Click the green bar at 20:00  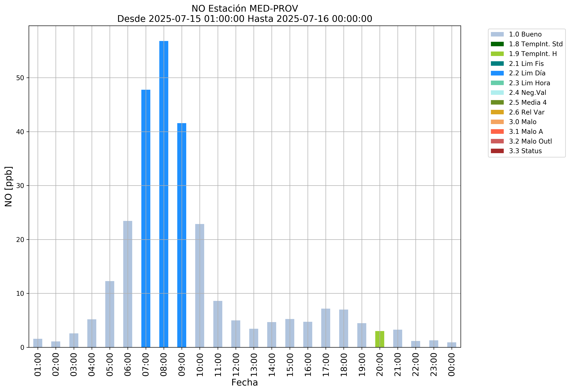[x=379, y=339]
